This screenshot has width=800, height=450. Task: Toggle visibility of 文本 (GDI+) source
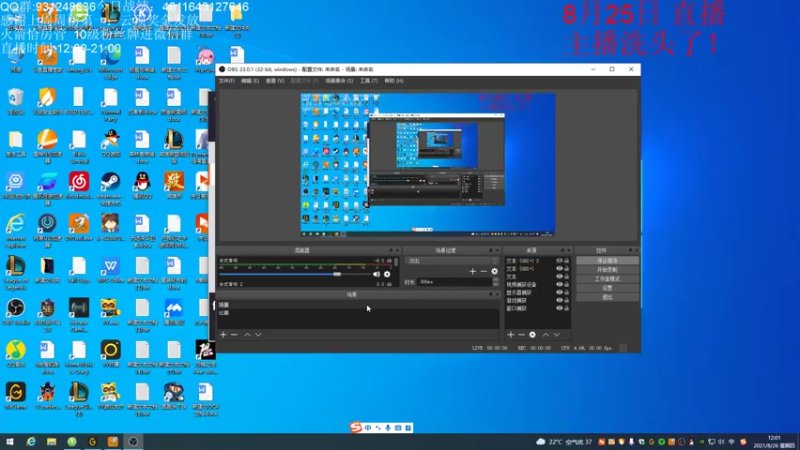point(559,268)
